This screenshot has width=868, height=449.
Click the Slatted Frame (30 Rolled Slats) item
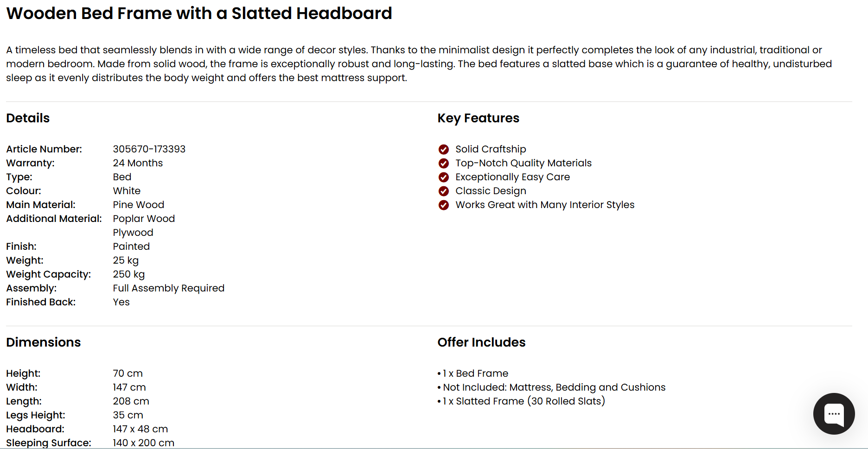pos(523,401)
